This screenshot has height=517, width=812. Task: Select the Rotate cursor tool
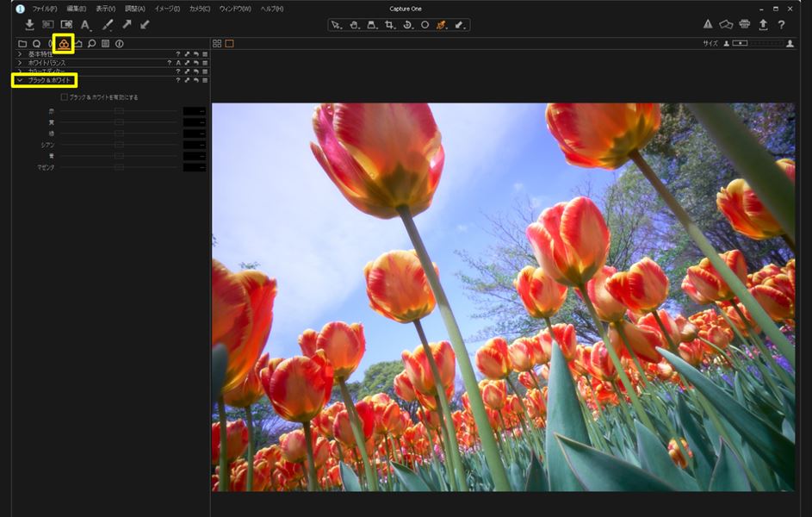click(x=407, y=25)
